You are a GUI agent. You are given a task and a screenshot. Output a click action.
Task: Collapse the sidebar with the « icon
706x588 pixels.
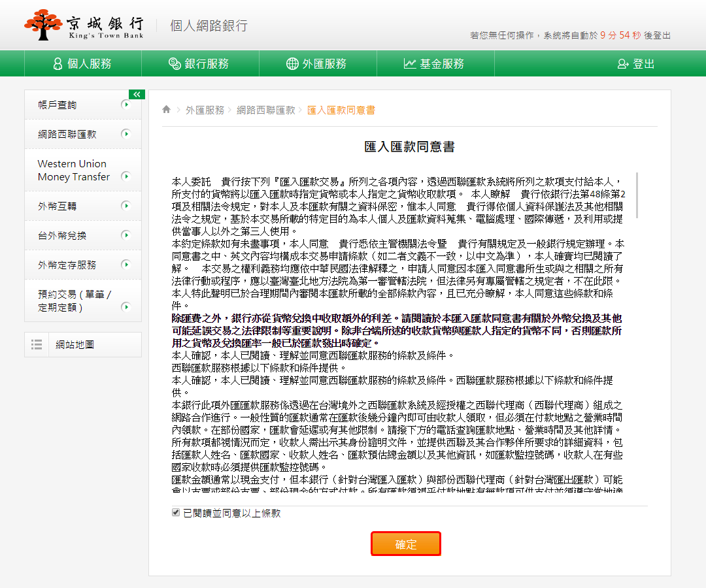[x=137, y=94]
